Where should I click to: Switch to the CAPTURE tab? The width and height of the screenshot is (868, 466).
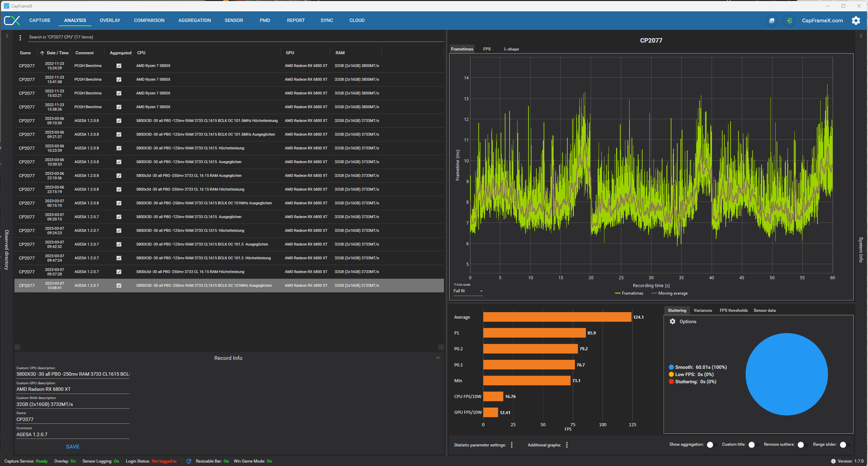[40, 20]
